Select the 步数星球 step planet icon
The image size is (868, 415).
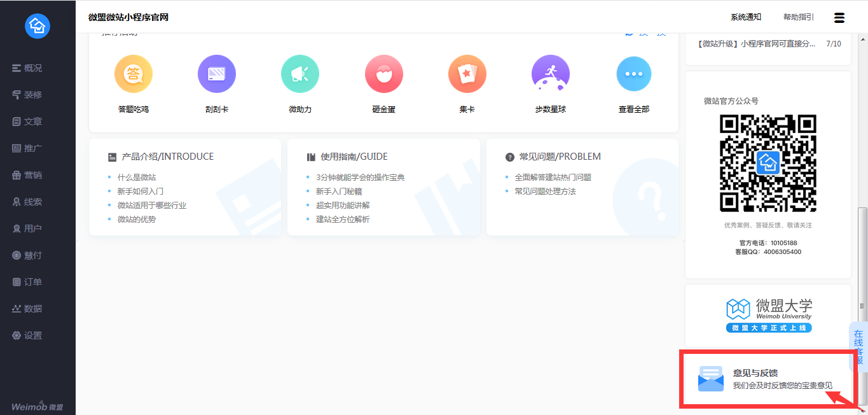click(551, 74)
